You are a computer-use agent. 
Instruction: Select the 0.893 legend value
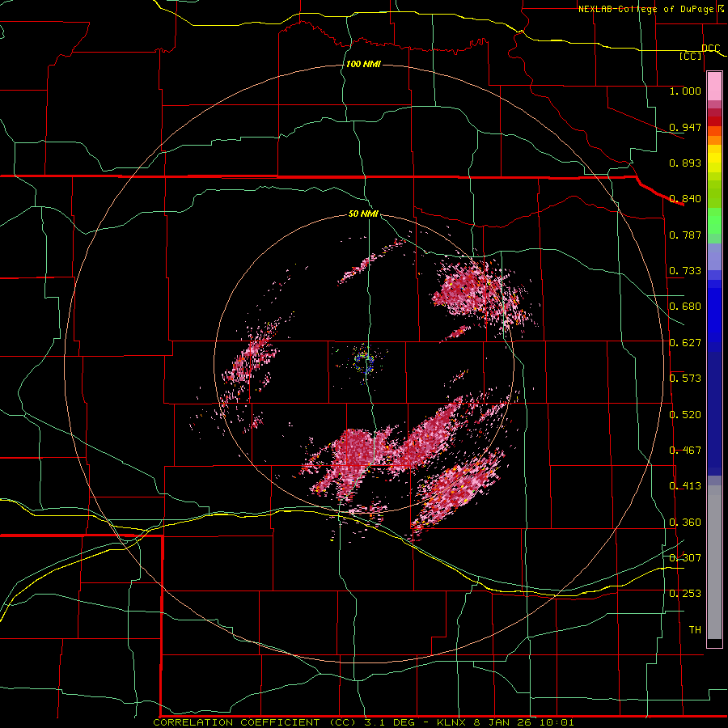[x=685, y=163]
